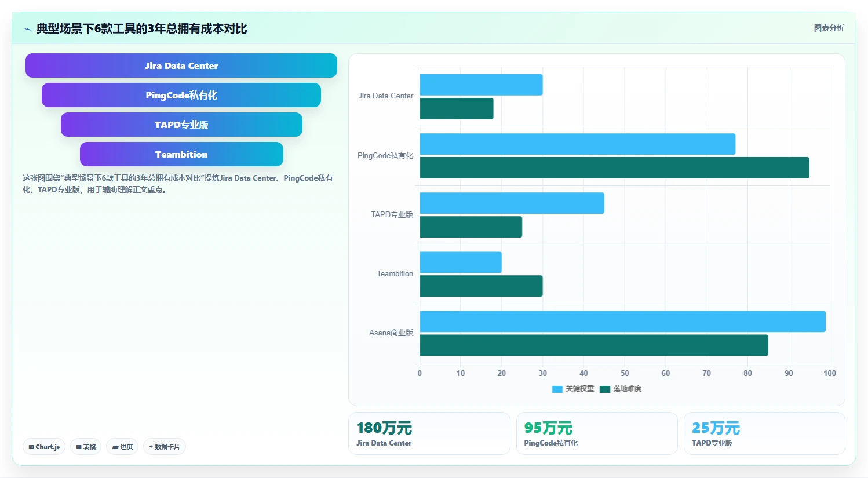Open the 25万元 TAPD专业版 stat card
Image resolution: width=868 pixels, height=478 pixels.
(764, 433)
